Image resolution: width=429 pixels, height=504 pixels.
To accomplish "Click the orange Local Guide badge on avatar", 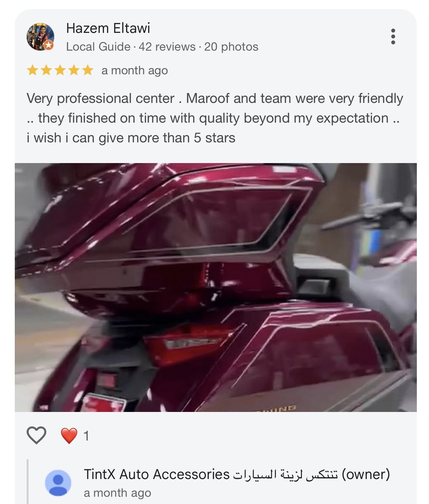I will pos(49,45).
